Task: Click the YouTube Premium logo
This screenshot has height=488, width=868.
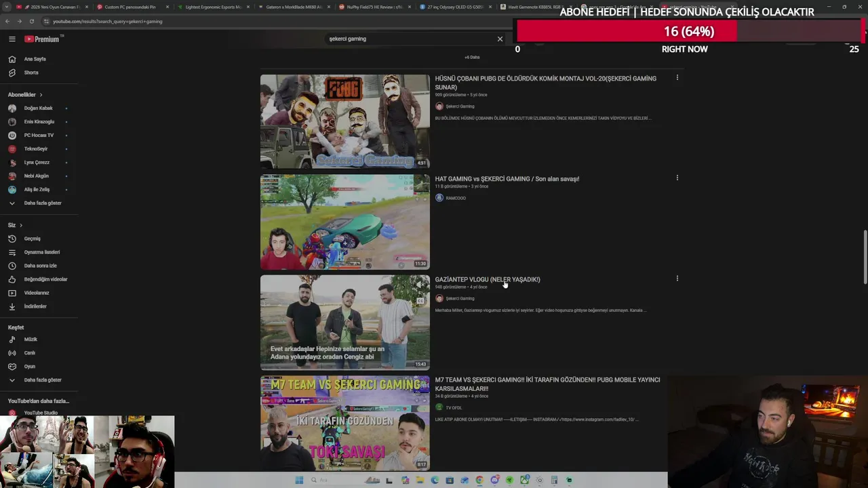Action: (x=42, y=39)
